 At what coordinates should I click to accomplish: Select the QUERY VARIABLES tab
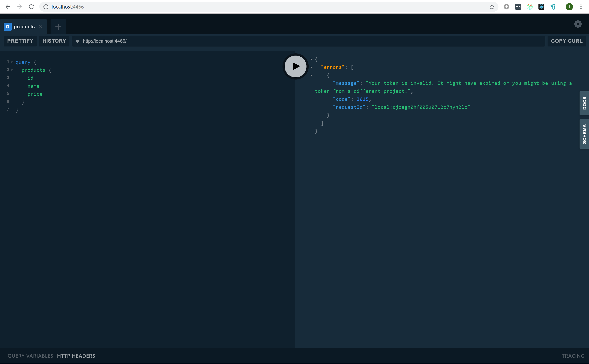tap(30, 356)
